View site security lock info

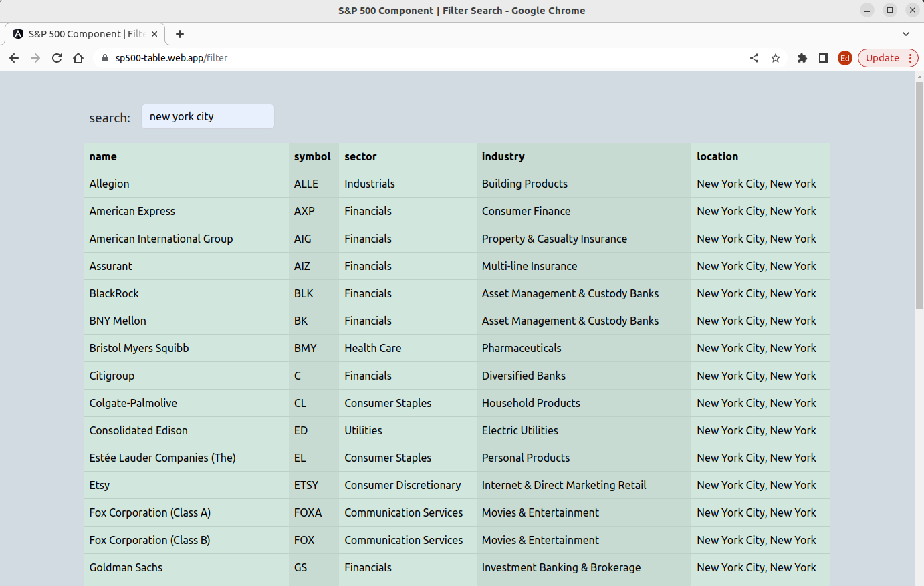[104, 58]
